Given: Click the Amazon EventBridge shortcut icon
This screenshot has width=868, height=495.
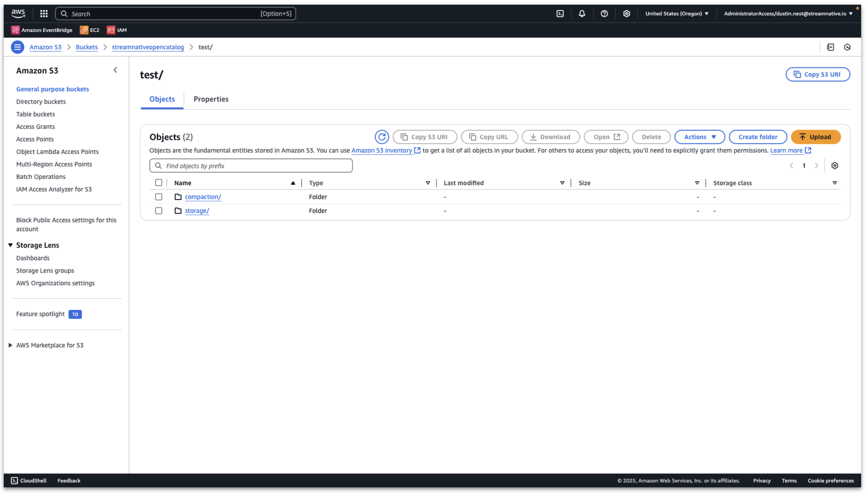Looking at the screenshot, I should pyautogui.click(x=15, y=30).
